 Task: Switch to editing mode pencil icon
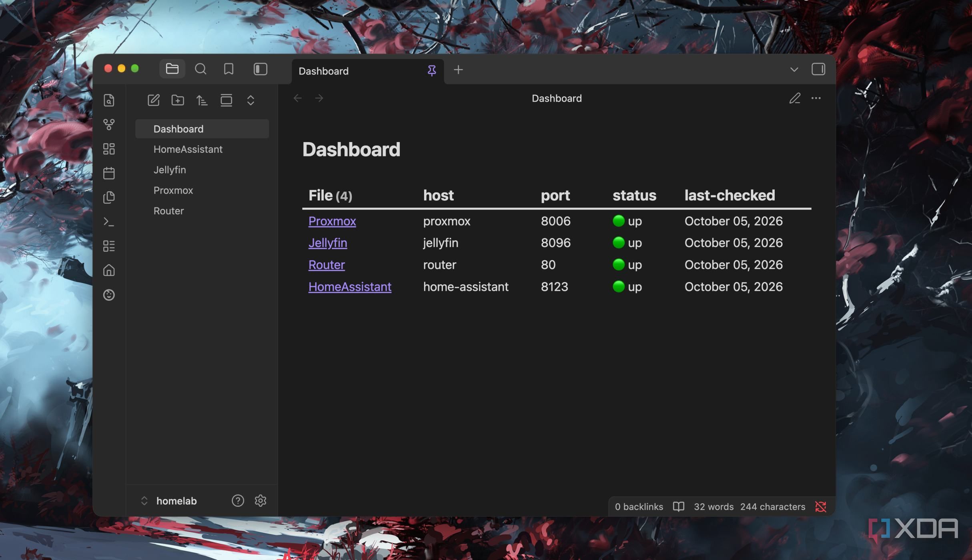[x=795, y=98]
